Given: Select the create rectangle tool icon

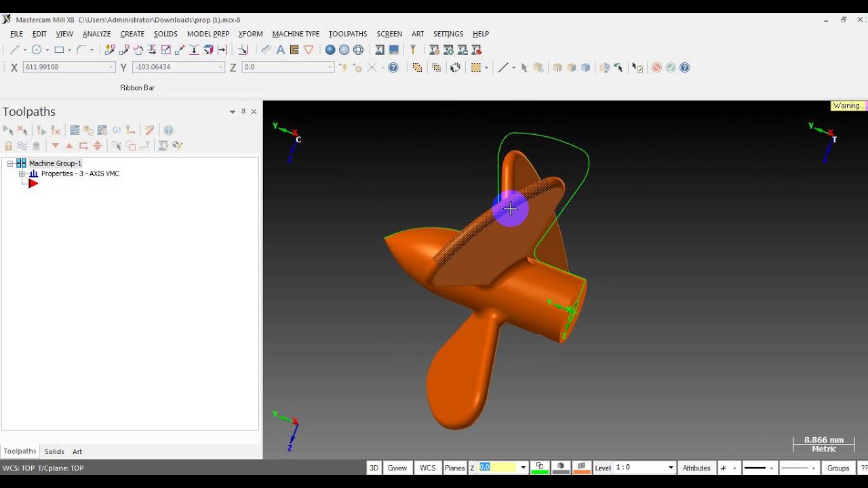Looking at the screenshot, I should (x=58, y=49).
